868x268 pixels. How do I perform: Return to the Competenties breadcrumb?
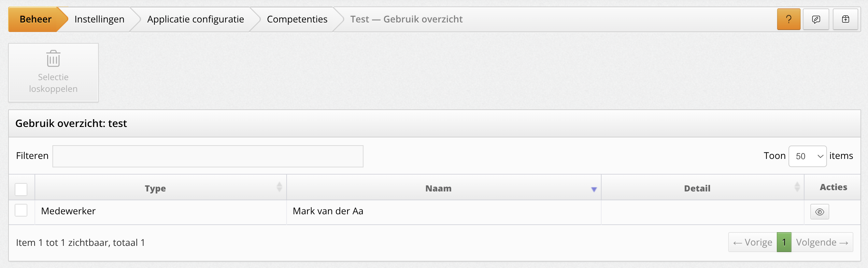(297, 20)
